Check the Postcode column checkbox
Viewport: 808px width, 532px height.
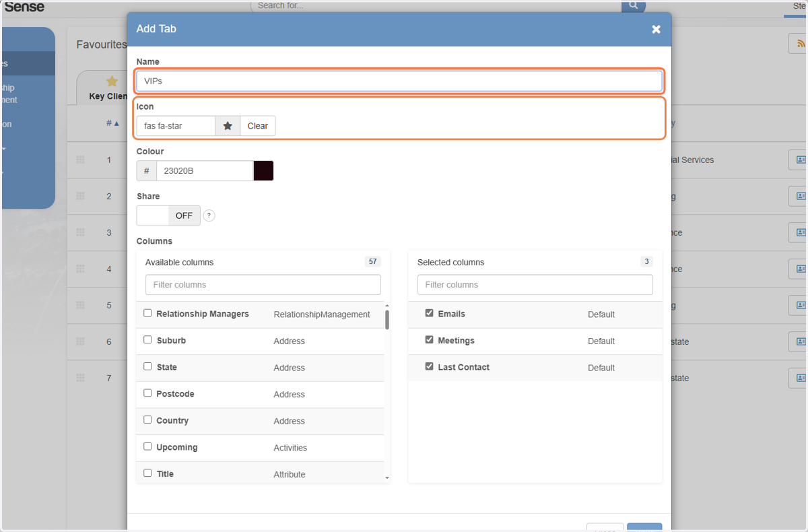(147, 393)
